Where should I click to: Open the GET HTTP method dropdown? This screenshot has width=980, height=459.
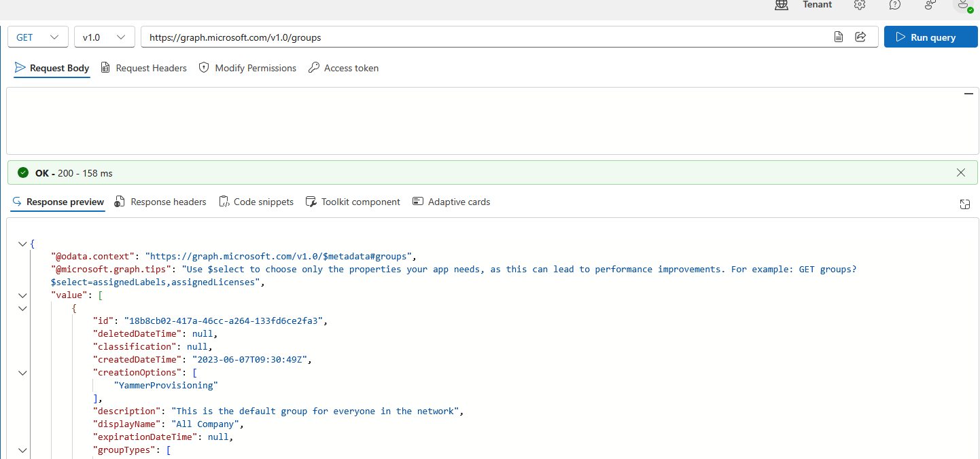(x=38, y=37)
